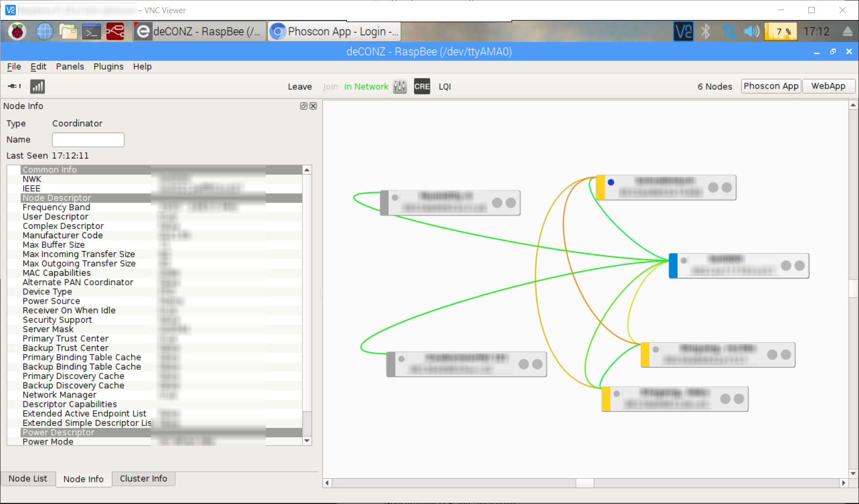The image size is (859, 504).
Task: Click the graph's horizontal scrollbar thumb
Action: pyautogui.click(x=584, y=483)
